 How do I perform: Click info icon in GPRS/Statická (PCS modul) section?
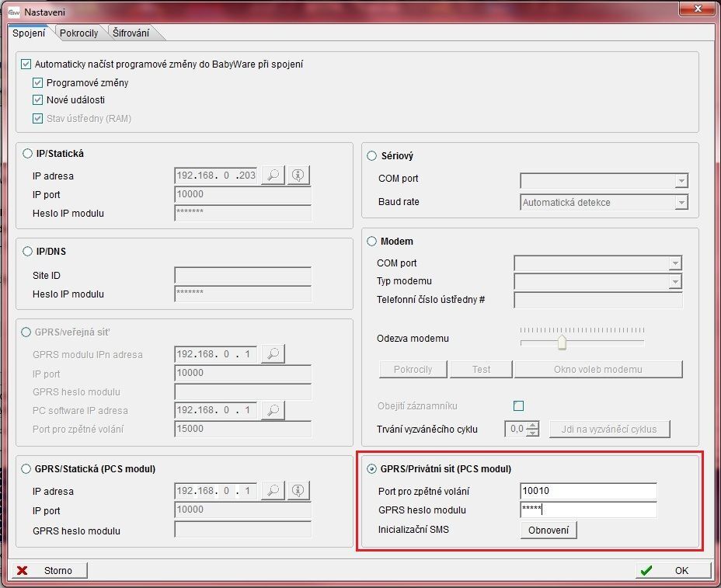pos(298,491)
